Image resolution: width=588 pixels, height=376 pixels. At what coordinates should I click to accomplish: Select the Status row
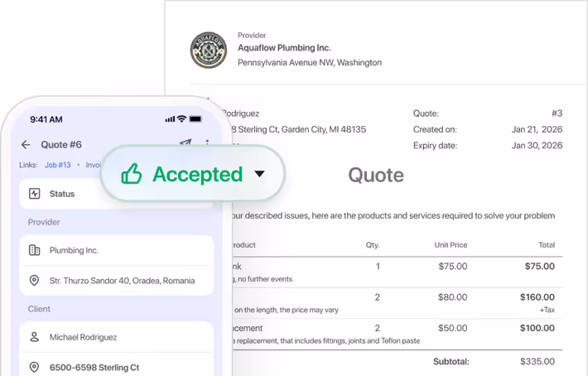point(117,194)
